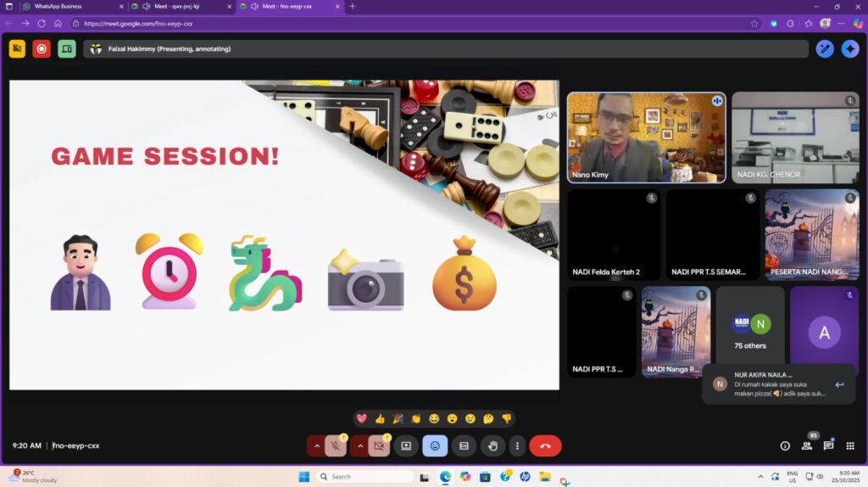868x487 pixels.
Task: Open meeting details info icon
Action: click(785, 445)
